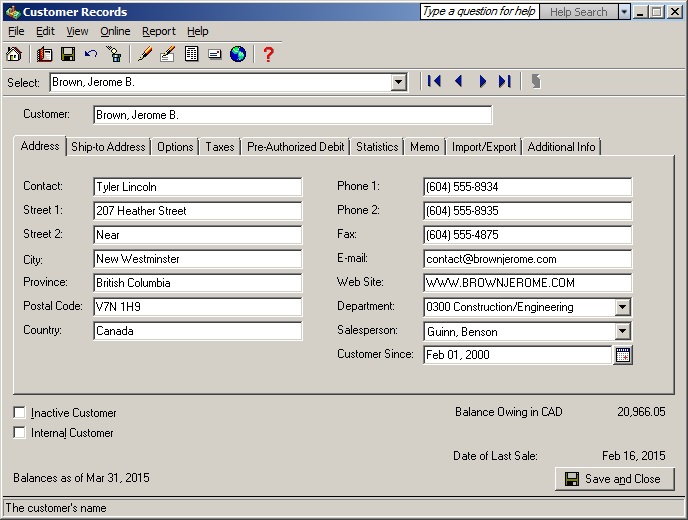Click the red question mark help icon
Image resolution: width=688 pixels, height=520 pixels.
[268, 54]
